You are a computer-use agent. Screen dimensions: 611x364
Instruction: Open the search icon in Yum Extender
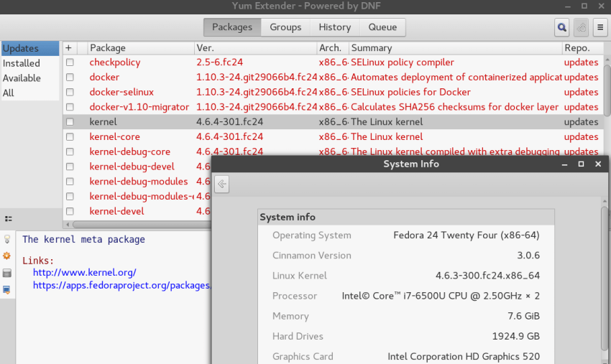561,27
